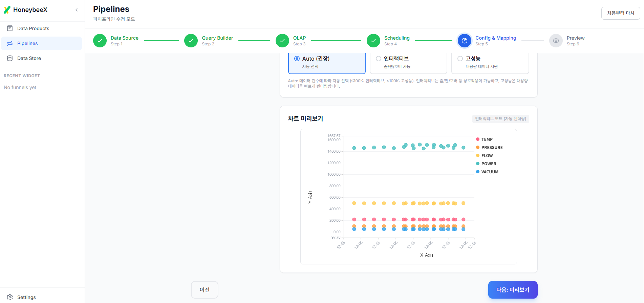Go to Scheduling step label
The height and width of the screenshot is (303, 644).
tap(397, 38)
